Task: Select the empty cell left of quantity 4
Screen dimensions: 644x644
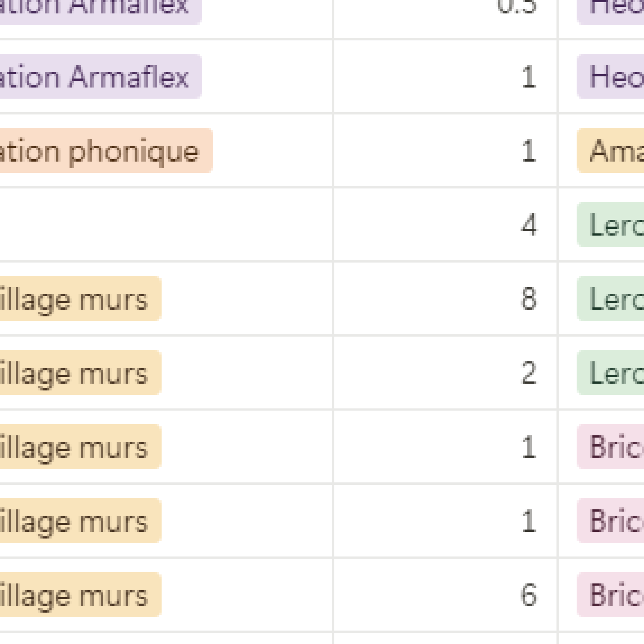Action: [x=166, y=225]
